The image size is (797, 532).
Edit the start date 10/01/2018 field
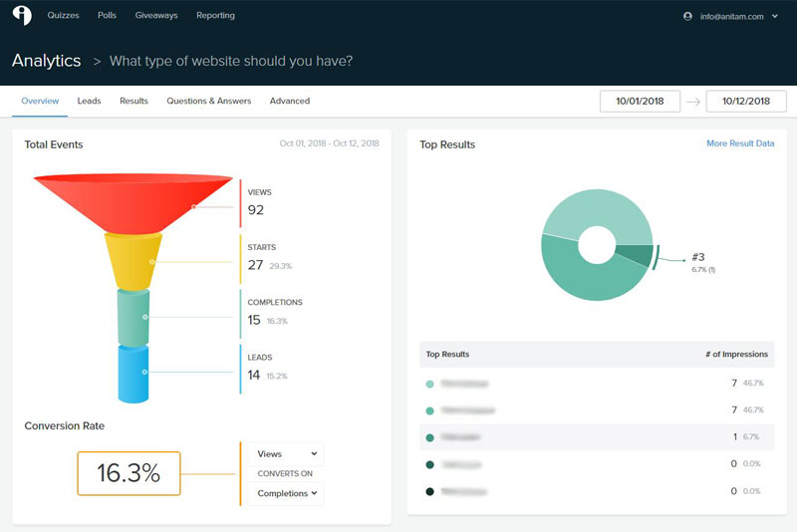pyautogui.click(x=640, y=101)
